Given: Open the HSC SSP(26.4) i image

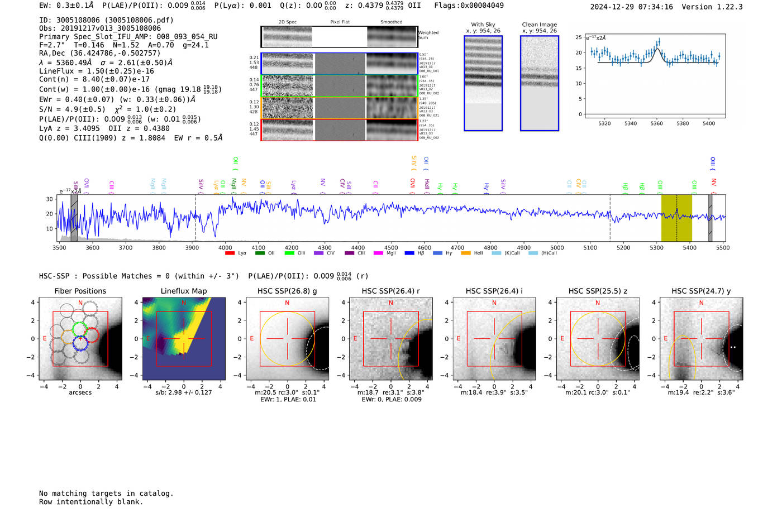Looking at the screenshot, I should [494, 339].
